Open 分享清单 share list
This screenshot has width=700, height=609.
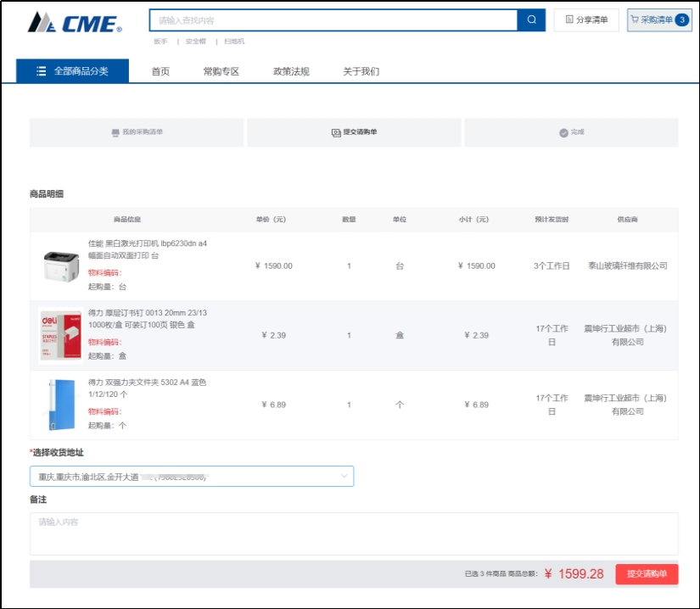pos(586,20)
